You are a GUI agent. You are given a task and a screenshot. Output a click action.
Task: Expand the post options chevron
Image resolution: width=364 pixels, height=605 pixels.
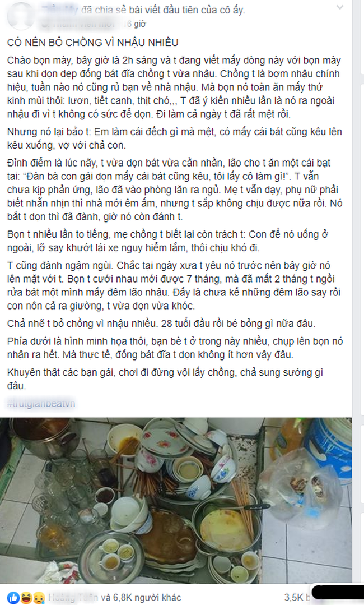[340, 7]
